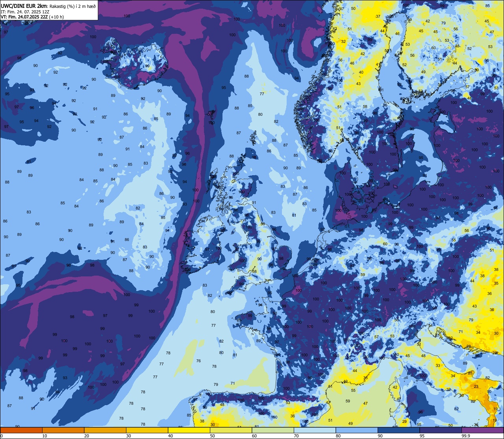Pick the purple 99.9+ legend swatch
Image resolution: width=504 pixels, height=439 pixels.
[x=483, y=430]
